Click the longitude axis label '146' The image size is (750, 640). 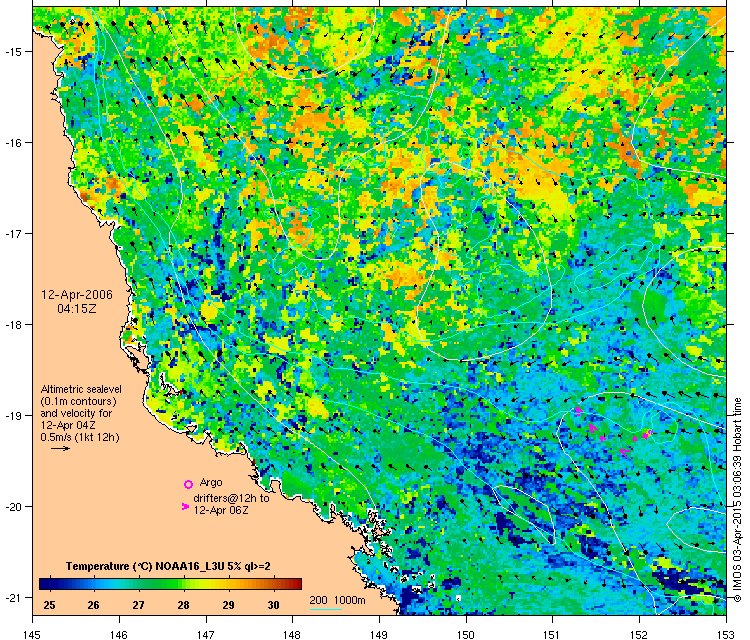[x=119, y=634]
